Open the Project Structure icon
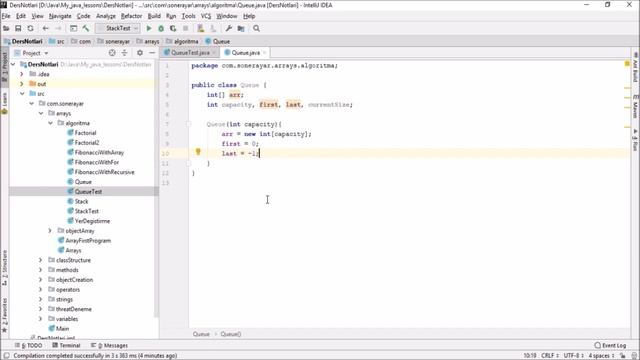The height and width of the screenshot is (360, 640). [x=241, y=29]
